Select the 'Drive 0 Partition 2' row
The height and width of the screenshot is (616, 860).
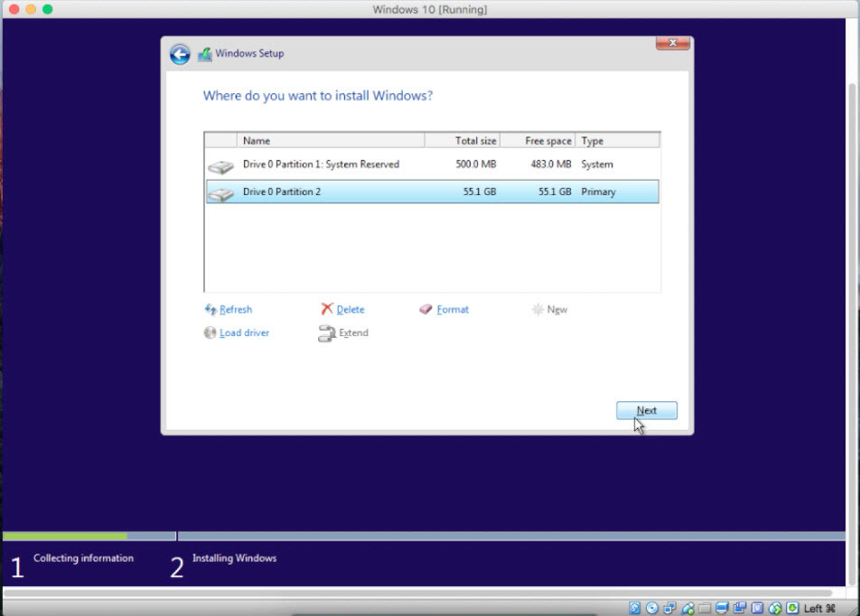pos(432,191)
